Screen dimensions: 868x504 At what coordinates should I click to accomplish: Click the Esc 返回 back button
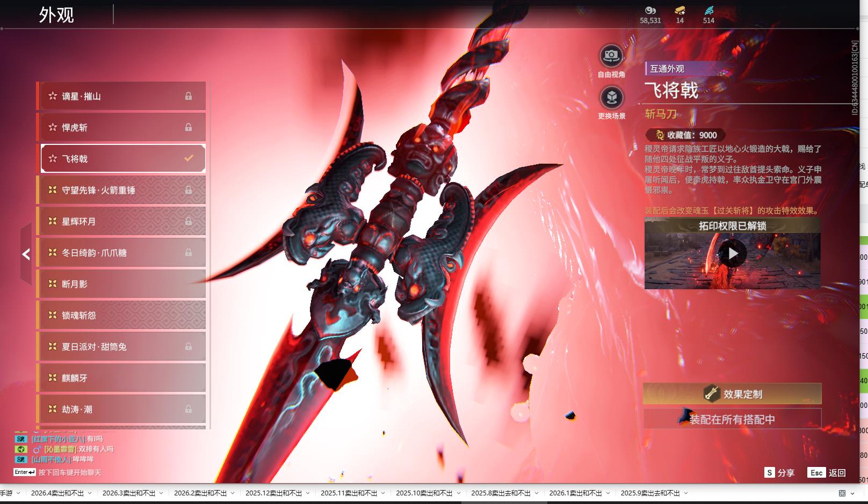point(827,473)
